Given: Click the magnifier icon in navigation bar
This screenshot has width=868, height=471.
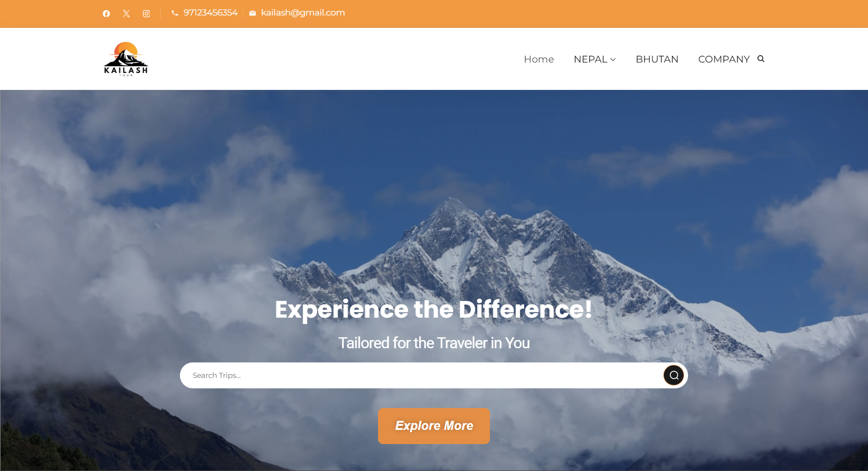Looking at the screenshot, I should click(x=761, y=58).
